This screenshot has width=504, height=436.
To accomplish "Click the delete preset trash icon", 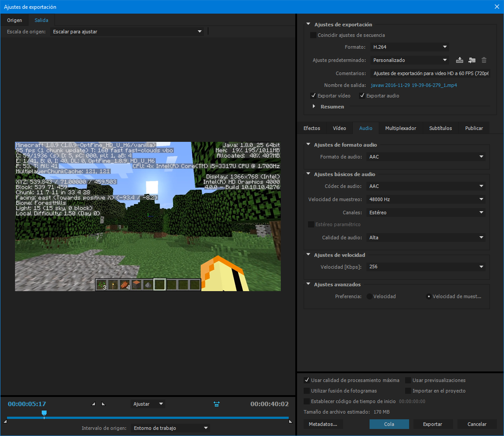I will [x=484, y=60].
